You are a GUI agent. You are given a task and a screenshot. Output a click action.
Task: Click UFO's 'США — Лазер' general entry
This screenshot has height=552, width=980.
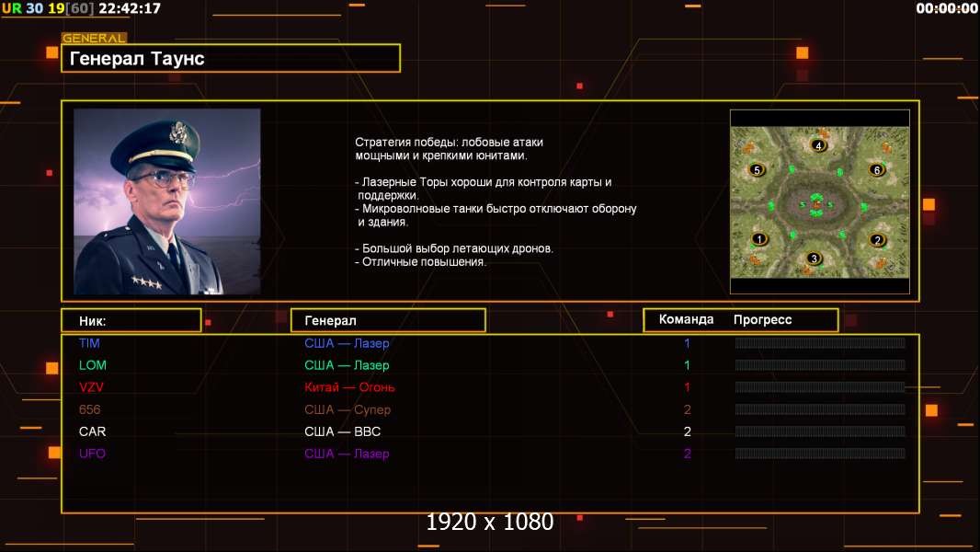click(x=347, y=454)
